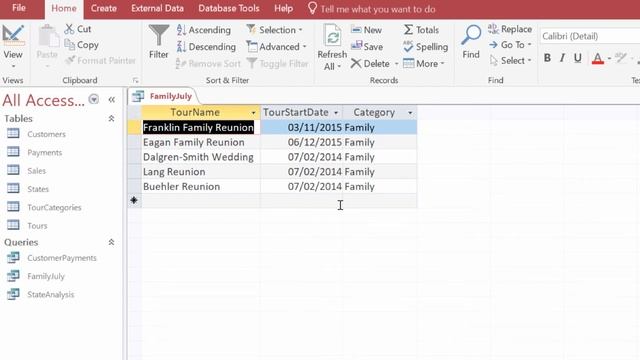640x360 pixels.
Task: Open the More records dropdown
Action: click(x=423, y=64)
